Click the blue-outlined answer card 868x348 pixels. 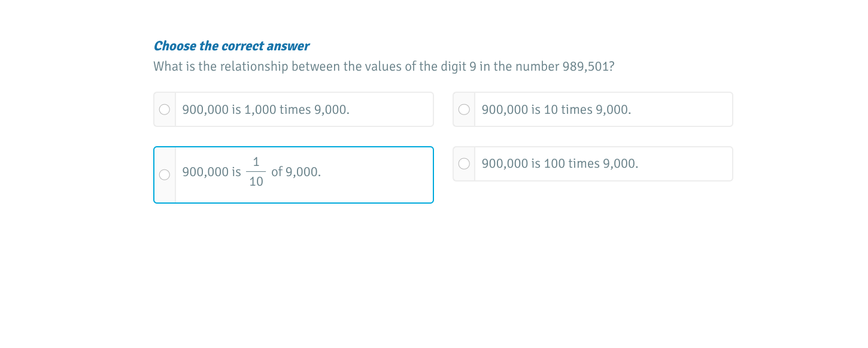(293, 174)
